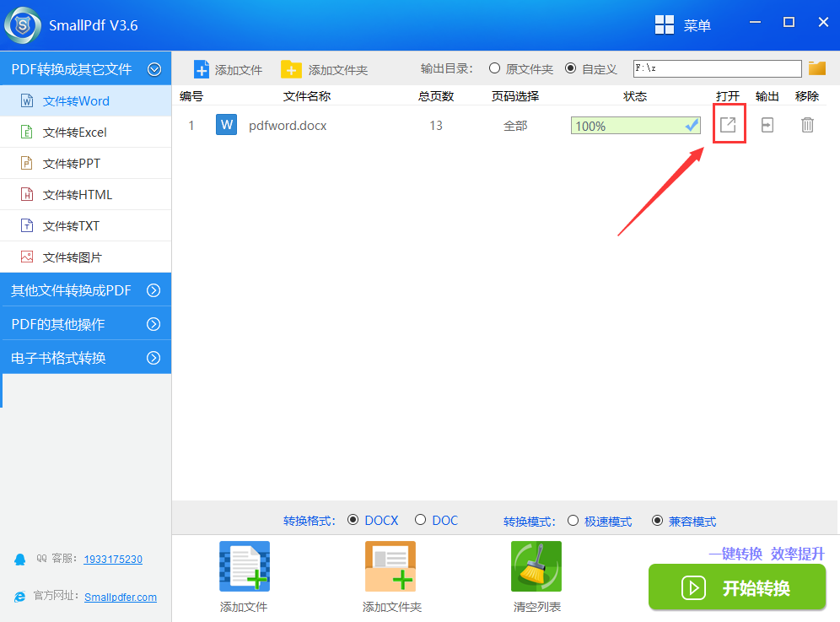The height and width of the screenshot is (622, 840).
Task: Click the Excel icon beside 文件转Excel
Action: (x=27, y=132)
